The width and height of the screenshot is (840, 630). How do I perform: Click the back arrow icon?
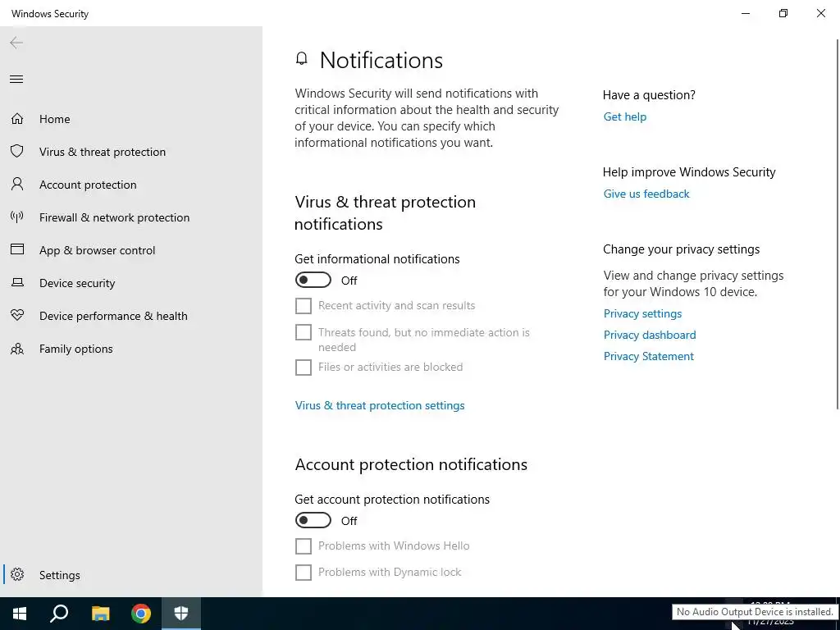tap(16, 43)
